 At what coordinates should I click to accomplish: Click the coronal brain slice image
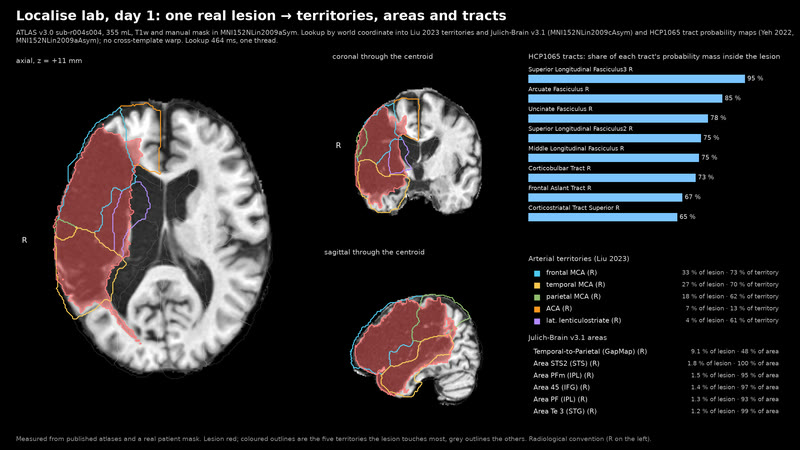pos(418,150)
